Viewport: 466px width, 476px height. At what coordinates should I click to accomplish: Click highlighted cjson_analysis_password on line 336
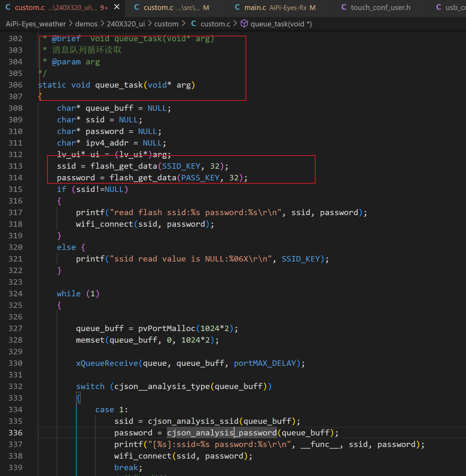point(222,433)
